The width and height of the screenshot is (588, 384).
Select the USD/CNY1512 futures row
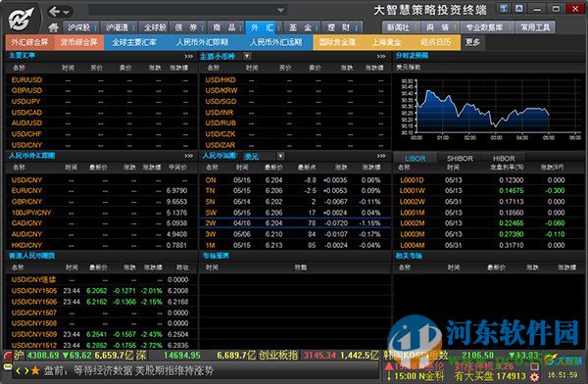point(101,346)
